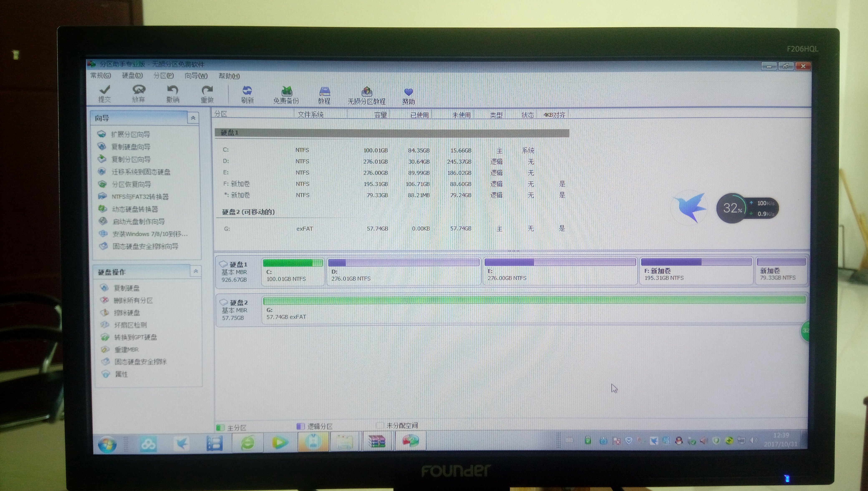
Task: Select G: 57.74GB exFAT disk block
Action: pos(535,310)
